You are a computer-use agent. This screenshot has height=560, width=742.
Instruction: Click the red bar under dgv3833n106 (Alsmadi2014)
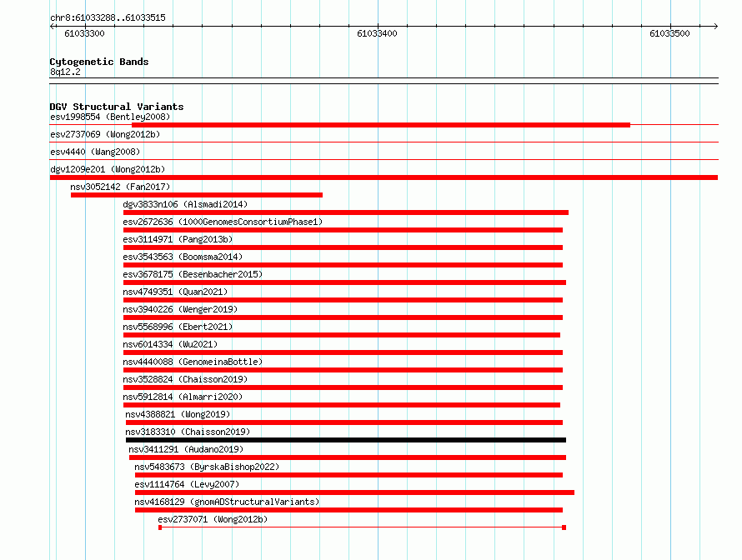(x=346, y=212)
